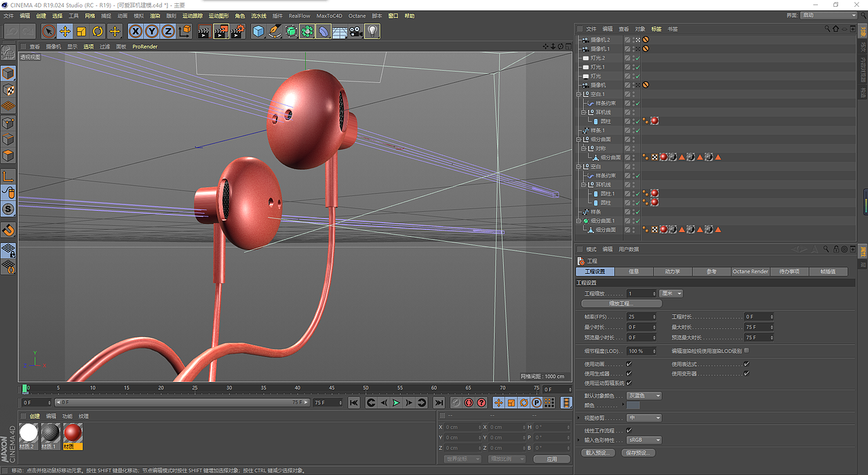
Task: Enable the render LOD level checkbox
Action: pos(747,351)
